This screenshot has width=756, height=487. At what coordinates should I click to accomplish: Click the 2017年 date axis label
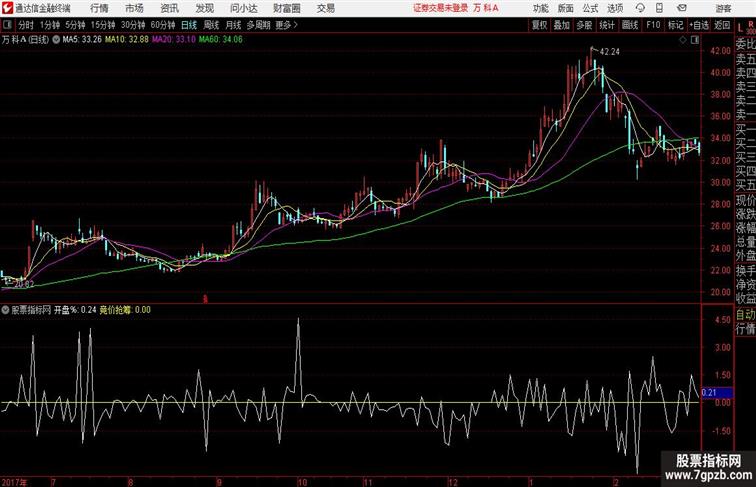click(x=14, y=482)
